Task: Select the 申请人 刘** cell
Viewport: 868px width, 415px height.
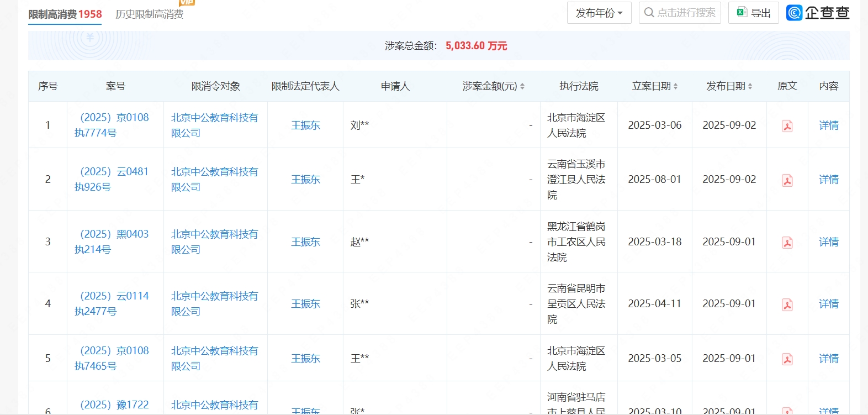Action: click(x=395, y=125)
